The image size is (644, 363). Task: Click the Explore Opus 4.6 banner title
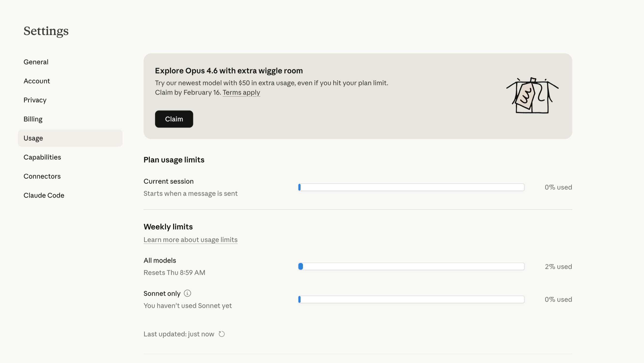click(228, 71)
